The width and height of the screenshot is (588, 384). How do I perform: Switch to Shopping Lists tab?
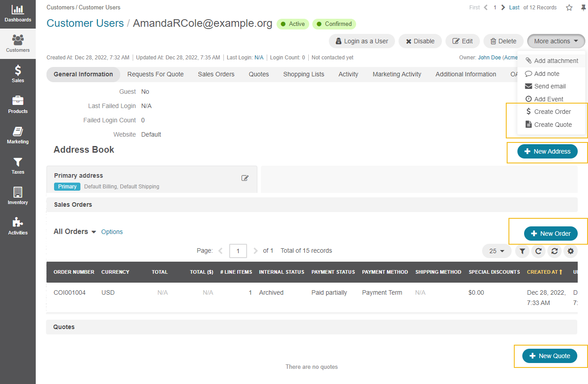pos(304,75)
